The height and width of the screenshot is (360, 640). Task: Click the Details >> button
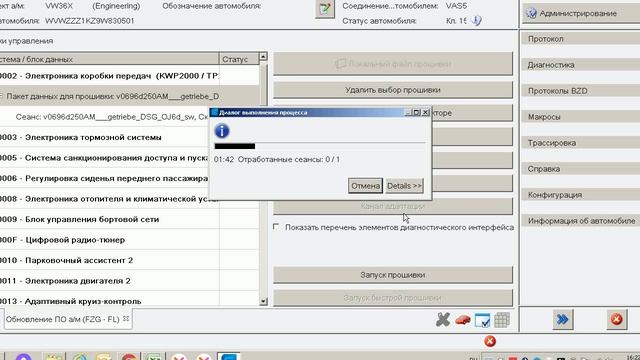coord(404,186)
